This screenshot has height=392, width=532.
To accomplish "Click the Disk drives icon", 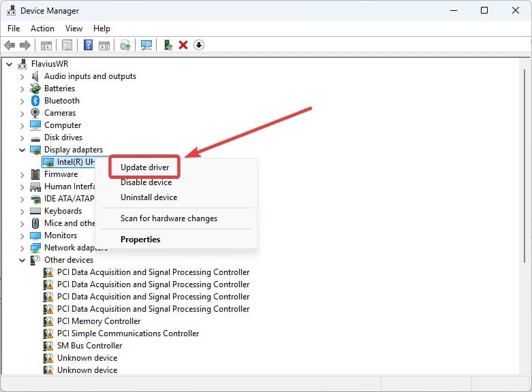I will click(x=35, y=138).
